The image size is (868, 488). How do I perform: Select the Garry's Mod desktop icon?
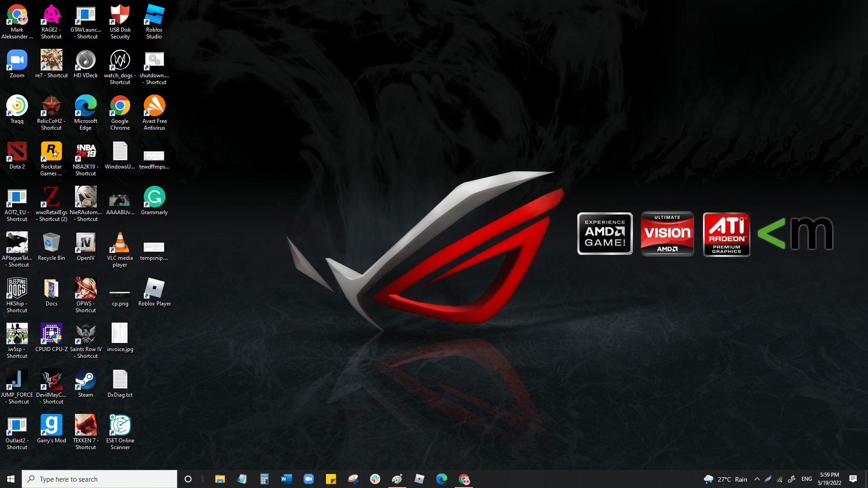51,429
